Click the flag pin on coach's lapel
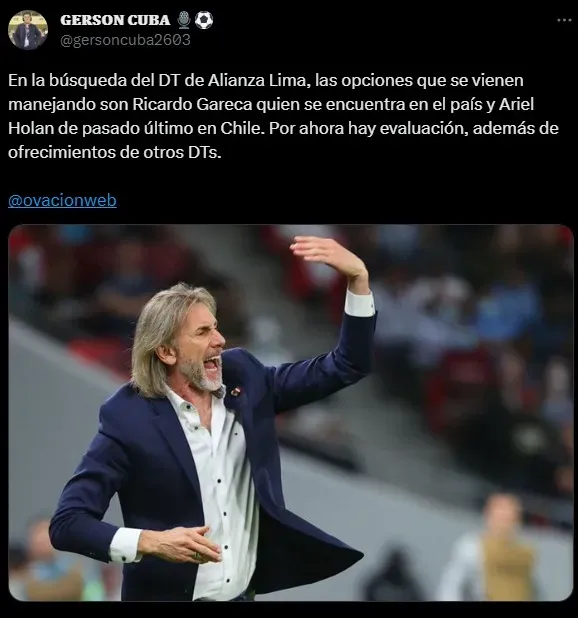This screenshot has height=618, width=578. click(236, 391)
